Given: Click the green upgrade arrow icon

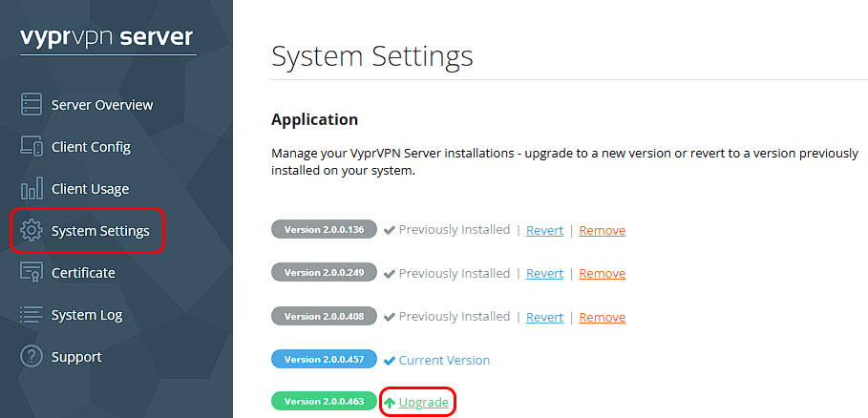Looking at the screenshot, I should click(390, 403).
